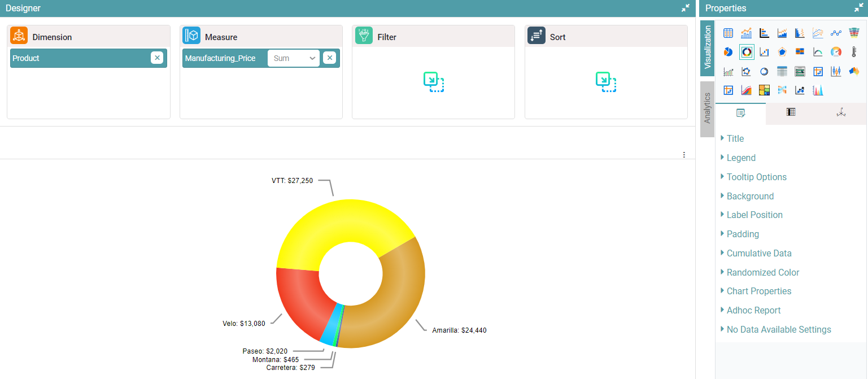Switch to the Analytics vertical tab
This screenshot has width=868, height=379.
point(707,108)
